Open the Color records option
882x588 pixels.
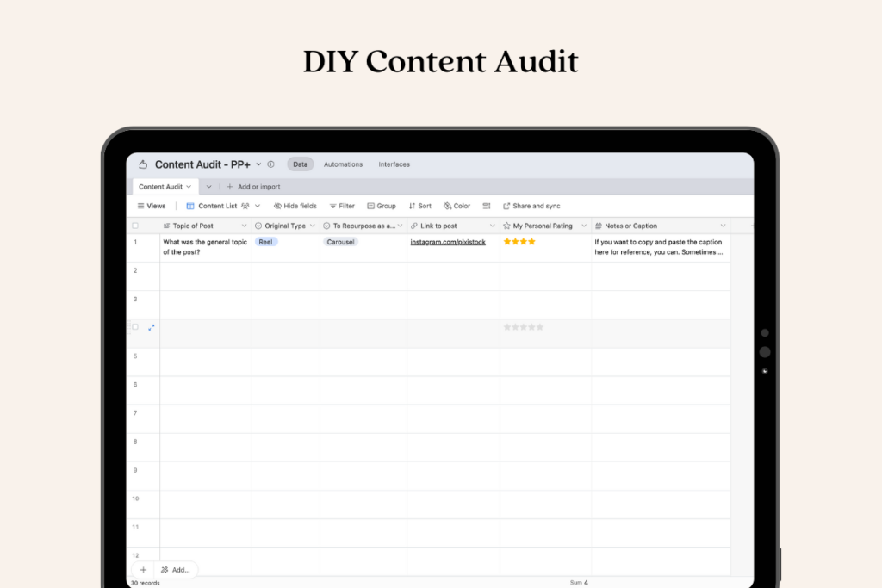click(x=457, y=207)
